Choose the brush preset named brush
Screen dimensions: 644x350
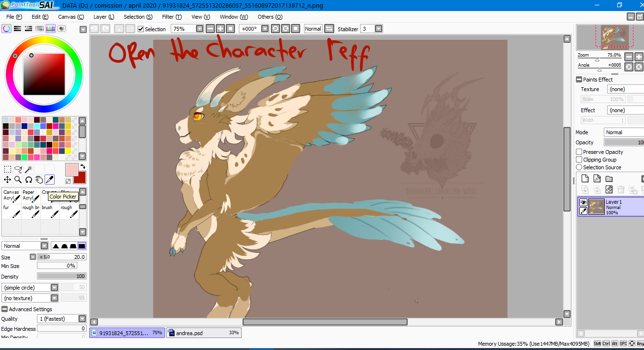pos(50,211)
